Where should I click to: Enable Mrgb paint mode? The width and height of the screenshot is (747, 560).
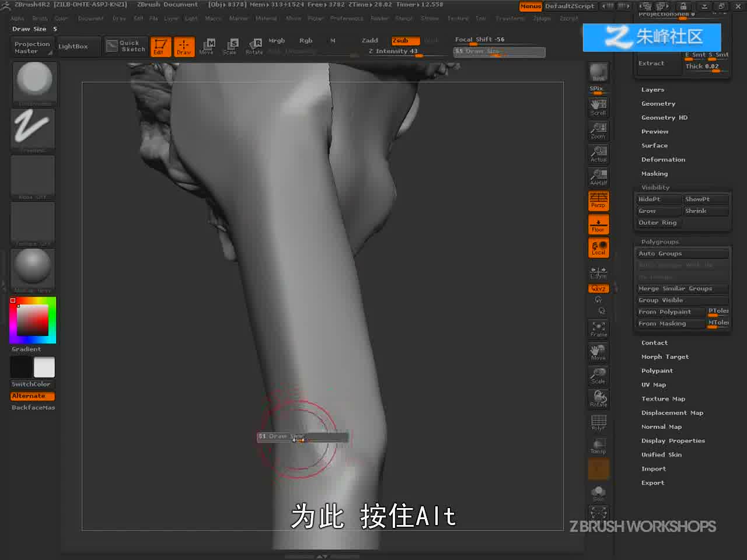(277, 40)
